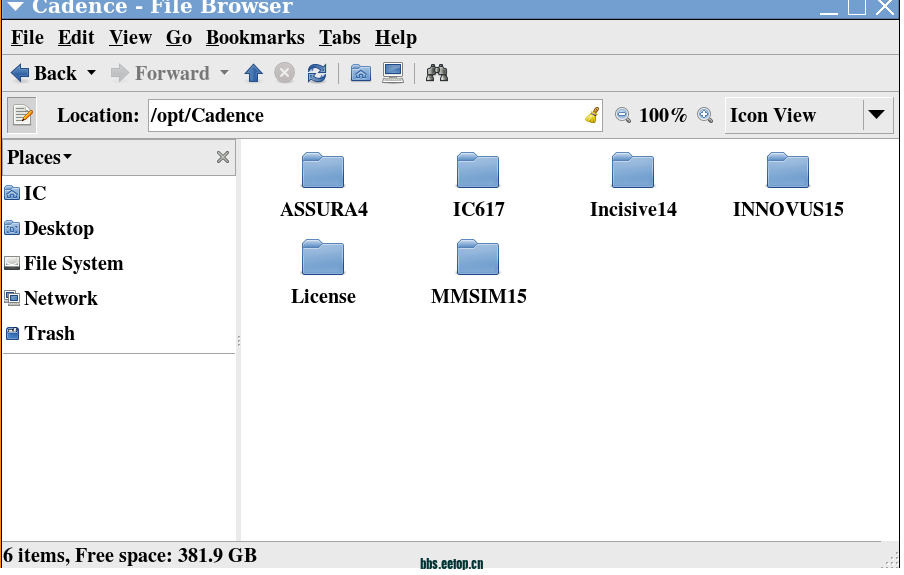Expand the Places side pane selector
Screen dimensions: 904x575
tap(40, 157)
